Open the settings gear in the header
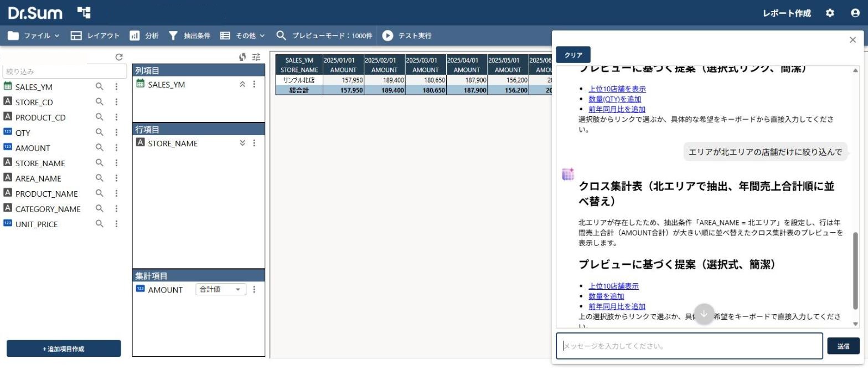868x369 pixels. (x=829, y=13)
